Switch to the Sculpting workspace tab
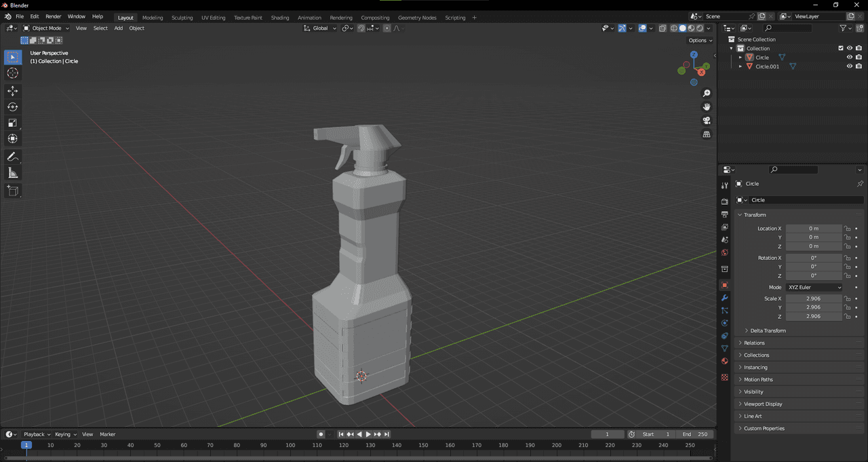 point(182,18)
